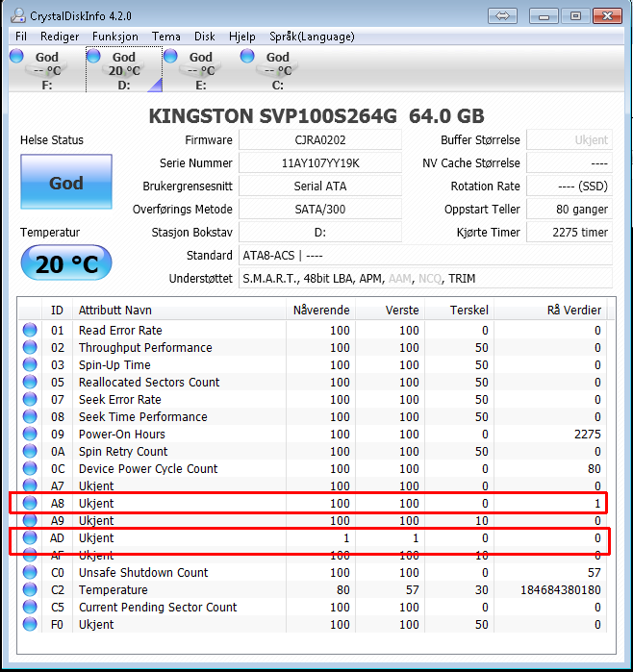Click the blue God health status button
The width and height of the screenshot is (633, 672).
pos(66,182)
